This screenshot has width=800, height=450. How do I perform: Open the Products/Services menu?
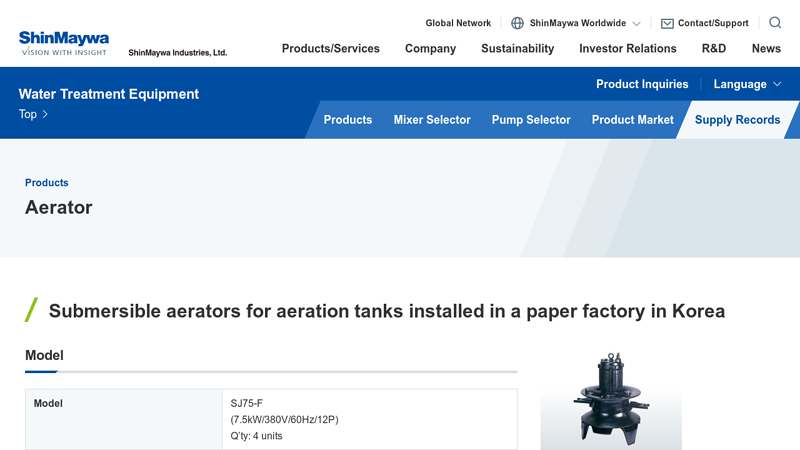pyautogui.click(x=330, y=48)
